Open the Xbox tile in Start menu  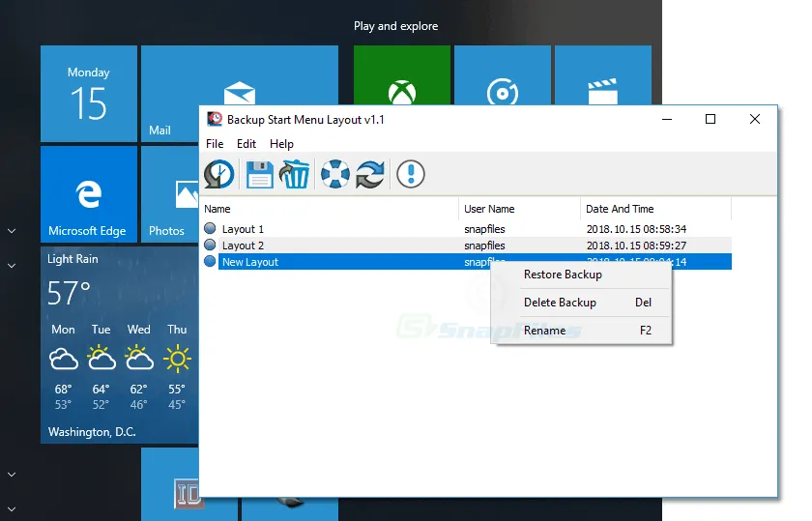pos(402,75)
